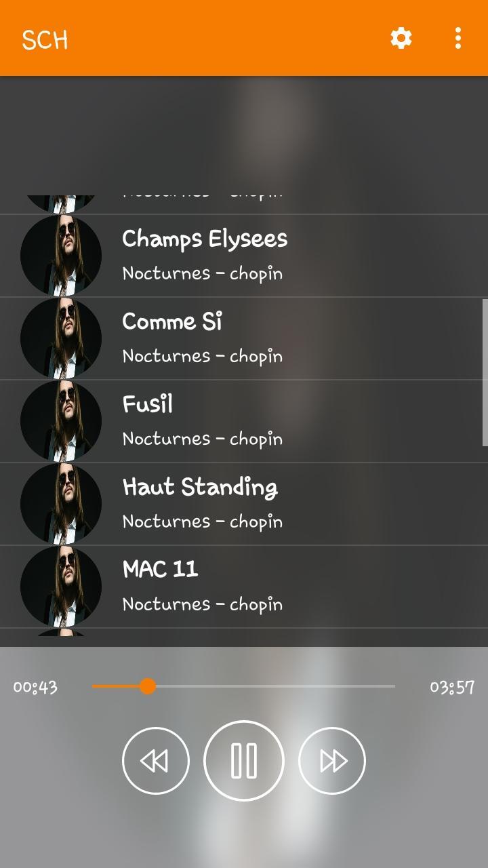Screen dimensions: 488x868
Task: Go to previous track with rewind button
Action: (156, 761)
